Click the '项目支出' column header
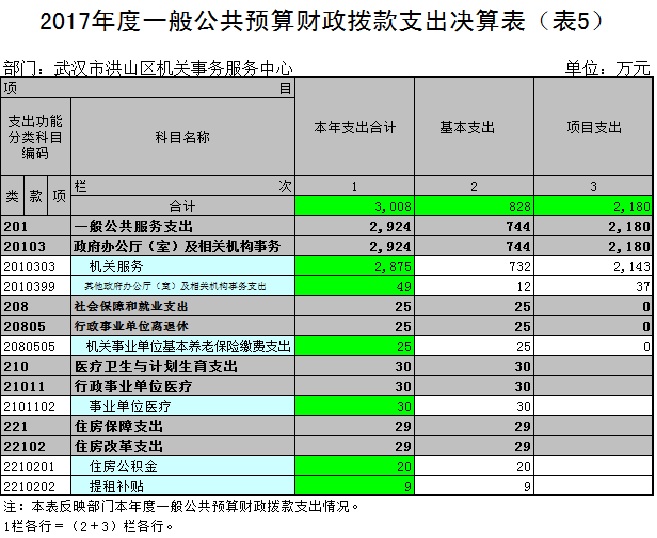The image size is (657, 538). [x=593, y=128]
